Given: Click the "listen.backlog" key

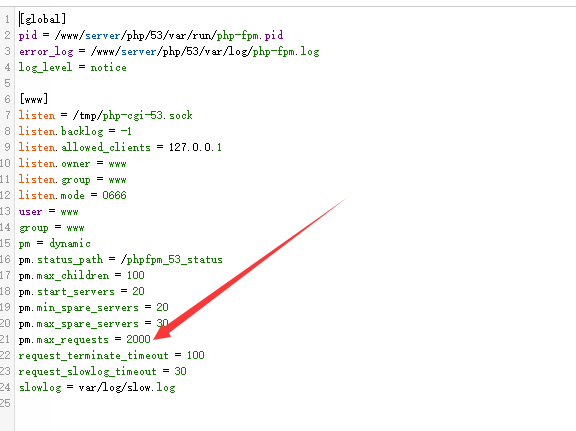Looking at the screenshot, I should pyautogui.click(x=61, y=131).
